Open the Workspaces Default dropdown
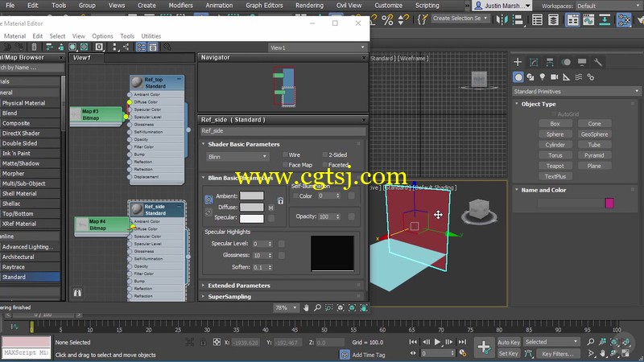 pyautogui.click(x=609, y=6)
